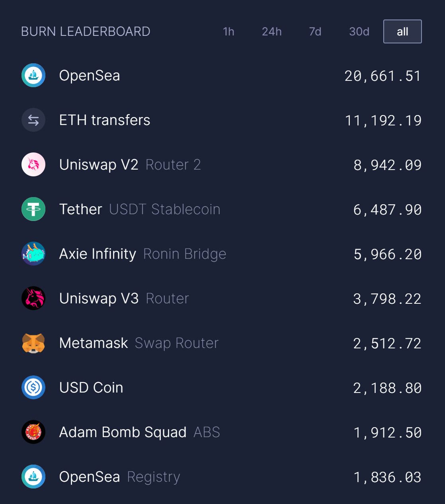Open the Tether USDT Stablecoin entry
Screen dimensions: 445x504
pyautogui.click(x=139, y=209)
